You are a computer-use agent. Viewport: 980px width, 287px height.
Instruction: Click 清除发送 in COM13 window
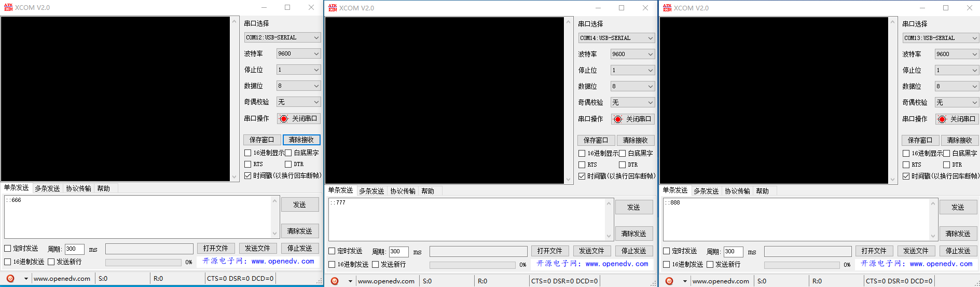point(958,234)
